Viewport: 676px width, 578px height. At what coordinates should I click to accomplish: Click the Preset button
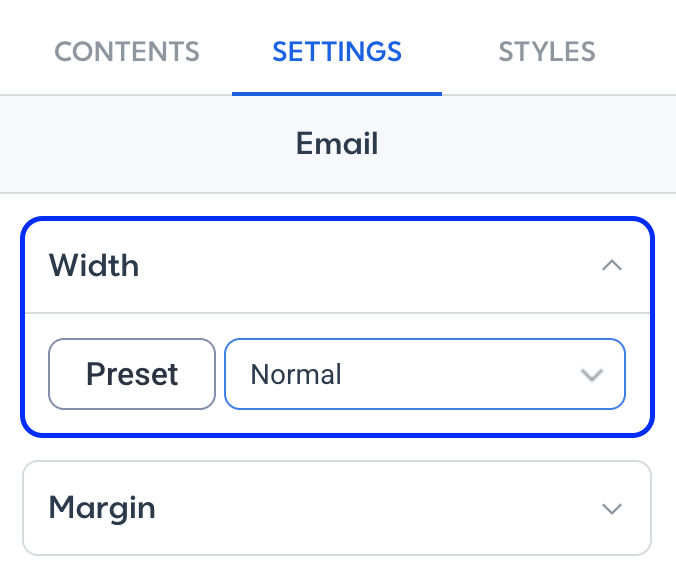pos(132,374)
